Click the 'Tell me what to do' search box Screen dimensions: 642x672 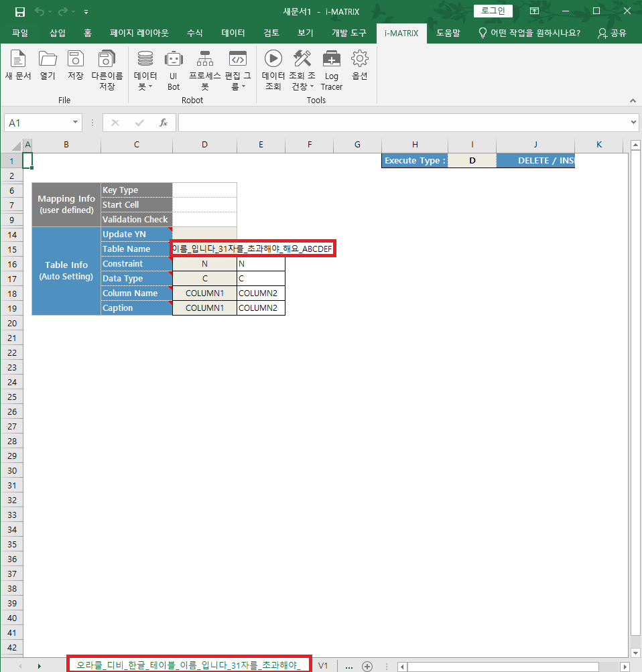(x=529, y=33)
